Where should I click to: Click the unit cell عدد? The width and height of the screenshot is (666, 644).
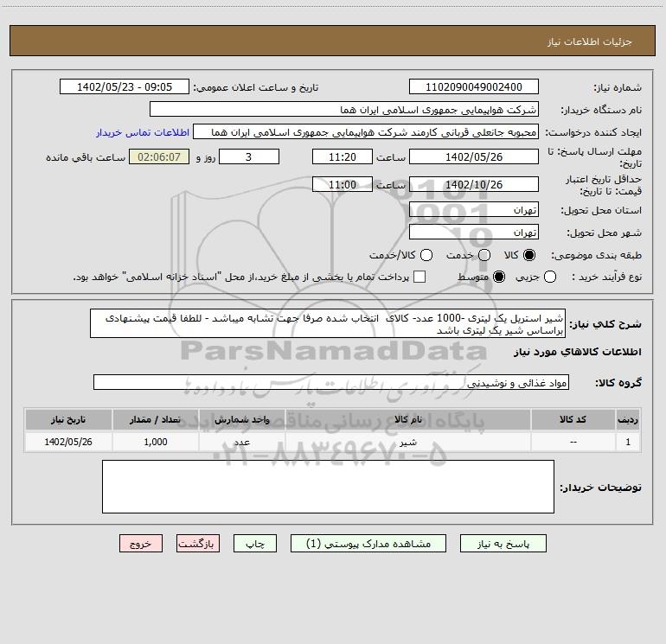pyautogui.click(x=241, y=442)
